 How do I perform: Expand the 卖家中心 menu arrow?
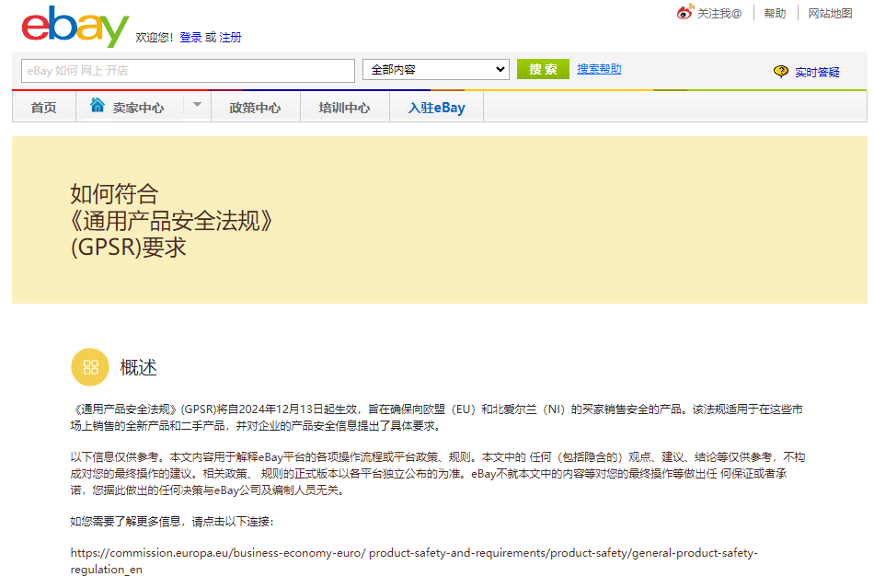tap(196, 106)
